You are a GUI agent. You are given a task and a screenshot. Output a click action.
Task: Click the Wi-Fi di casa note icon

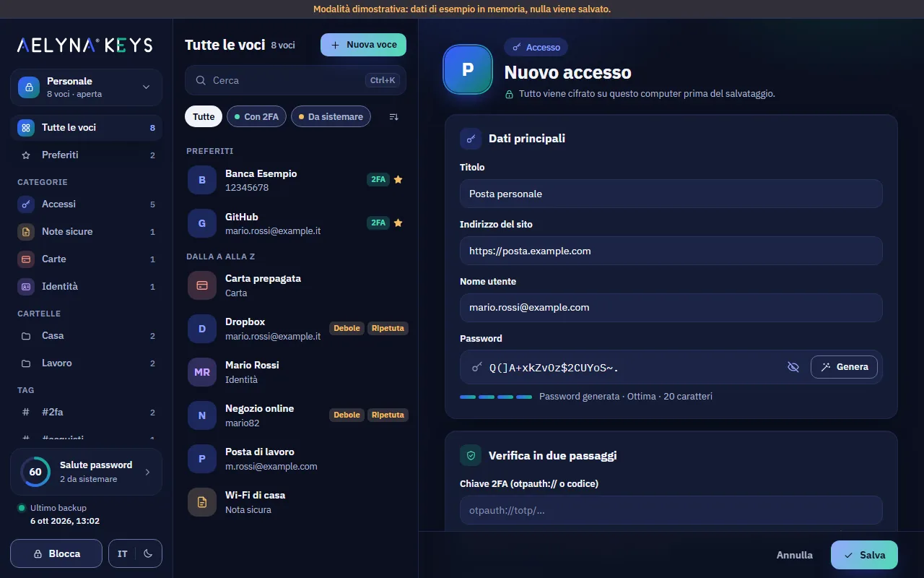point(202,502)
